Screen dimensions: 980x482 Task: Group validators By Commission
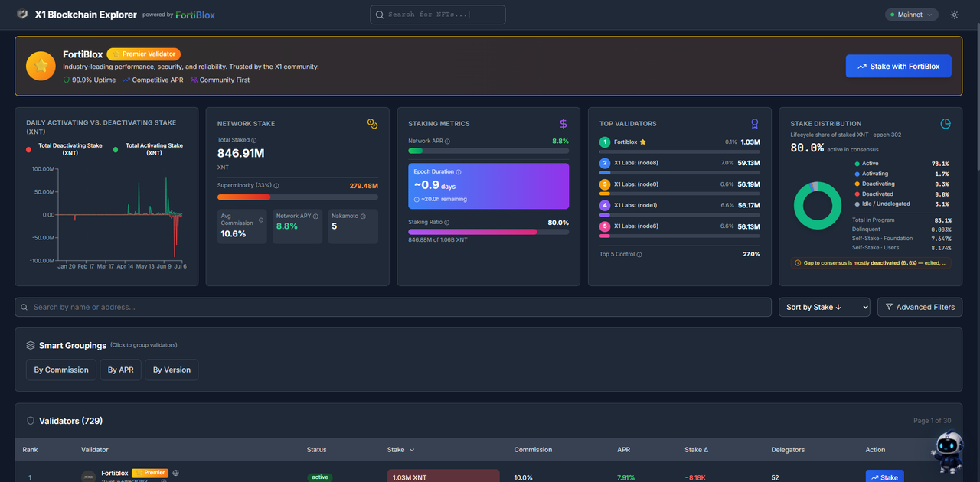tap(61, 370)
